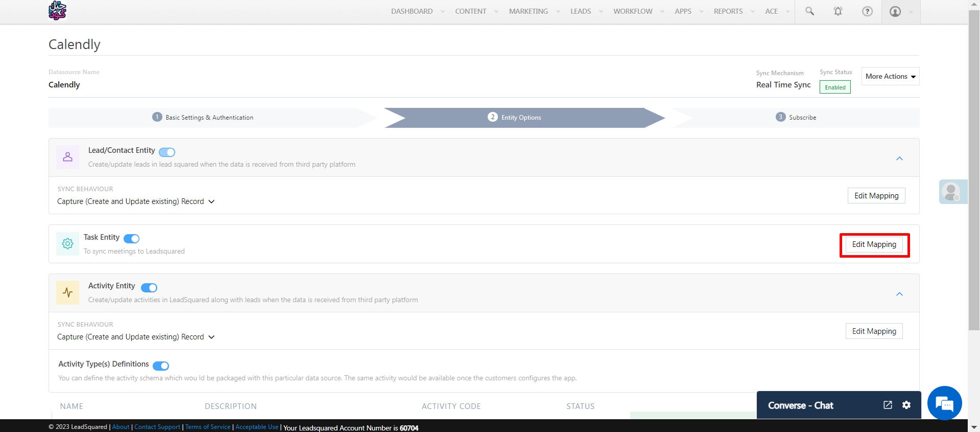Toggle the Lead/Contact Entity switch
The image size is (980, 432).
click(x=167, y=152)
